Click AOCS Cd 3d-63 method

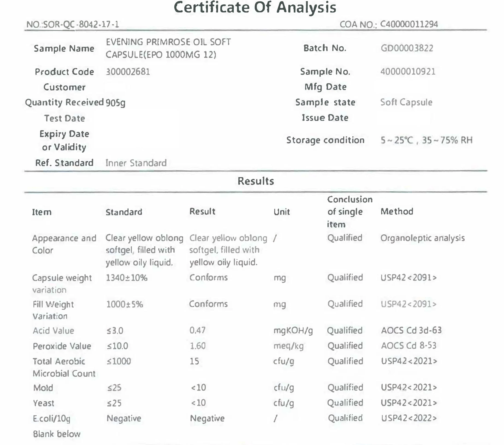(411, 331)
